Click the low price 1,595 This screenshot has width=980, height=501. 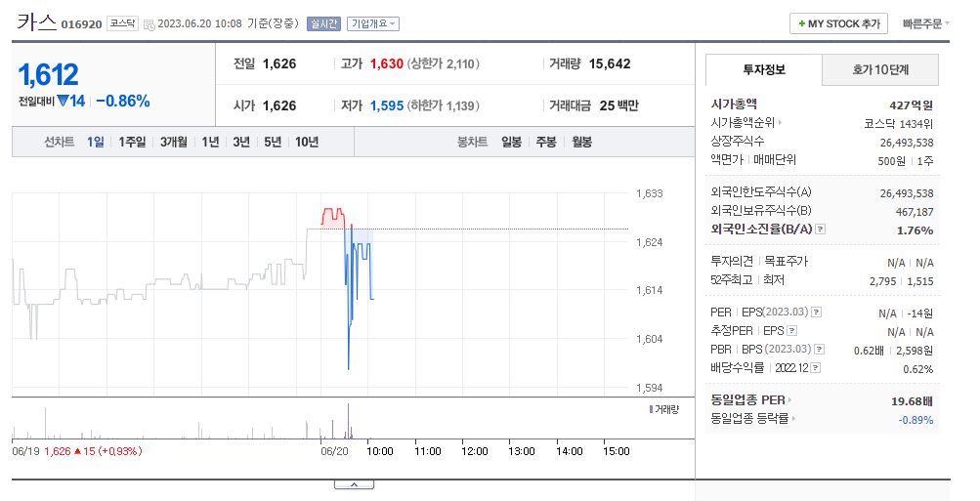pos(387,105)
